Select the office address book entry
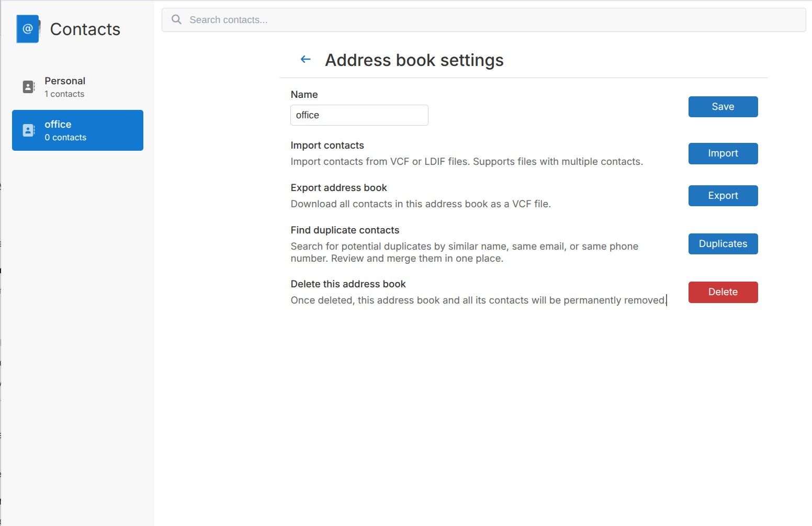Screen dimensions: 812x526 (x=77, y=130)
